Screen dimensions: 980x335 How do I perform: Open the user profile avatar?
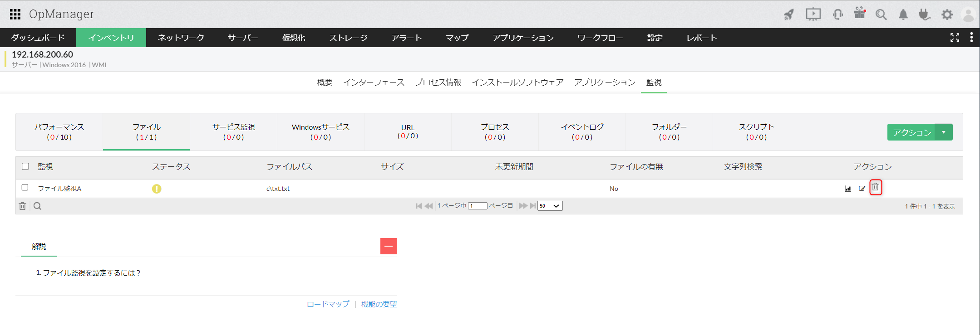(968, 15)
